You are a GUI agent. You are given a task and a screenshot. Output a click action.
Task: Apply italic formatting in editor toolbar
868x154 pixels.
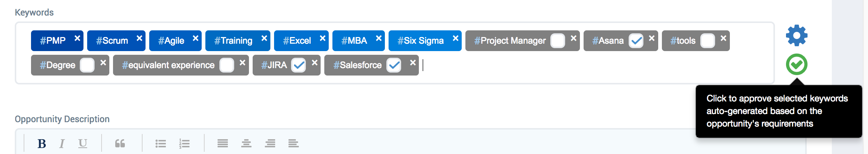click(x=62, y=143)
